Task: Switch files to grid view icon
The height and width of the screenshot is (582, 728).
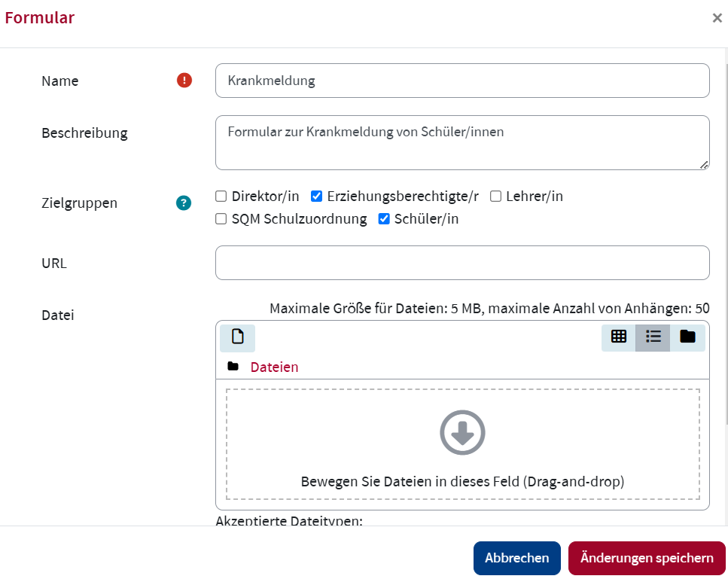Action: coord(619,338)
